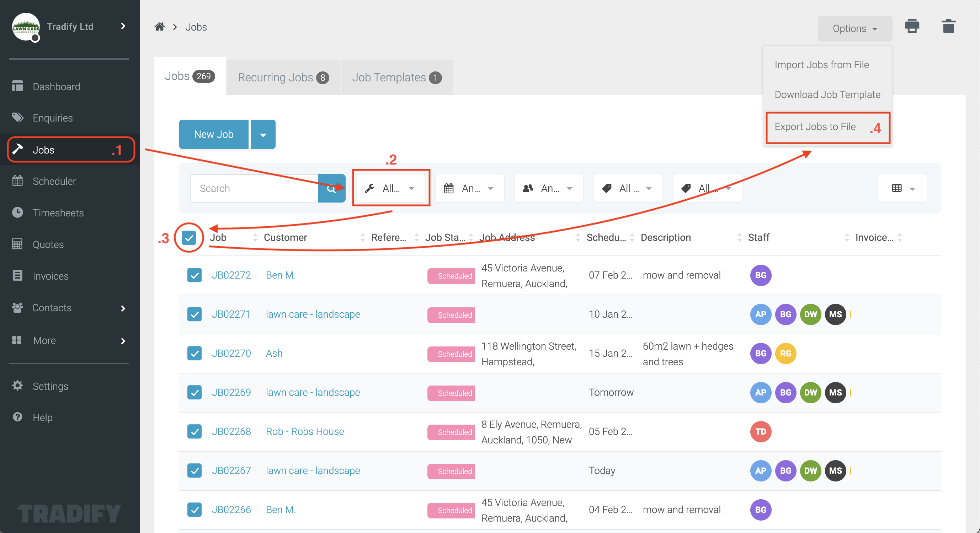980x533 pixels.
Task: Toggle the select-all jobs checkbox
Action: [x=189, y=238]
